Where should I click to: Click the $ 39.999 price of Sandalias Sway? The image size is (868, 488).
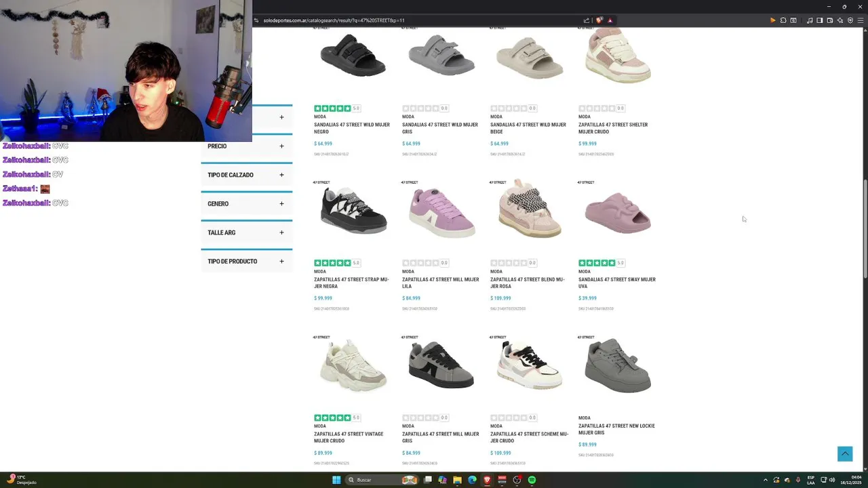(x=587, y=298)
